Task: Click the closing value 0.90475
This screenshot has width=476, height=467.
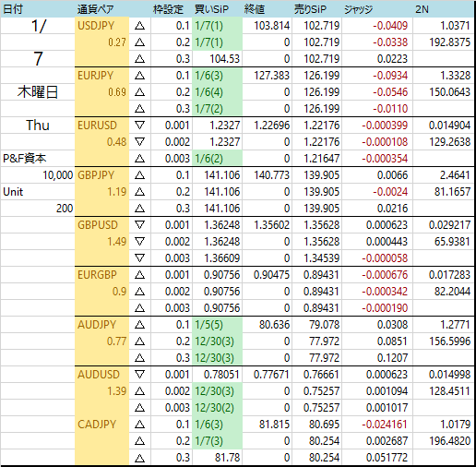Action: (272, 275)
